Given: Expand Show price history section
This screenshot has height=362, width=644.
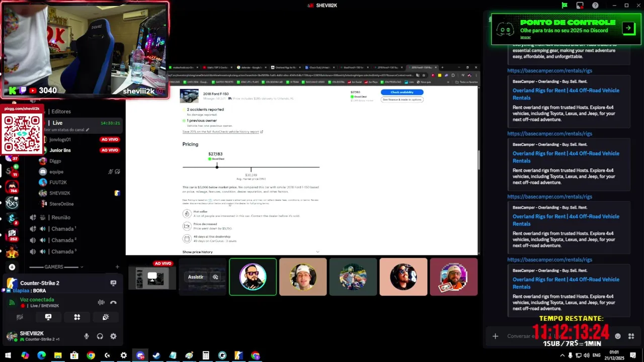Looking at the screenshot, I should click(x=251, y=252).
